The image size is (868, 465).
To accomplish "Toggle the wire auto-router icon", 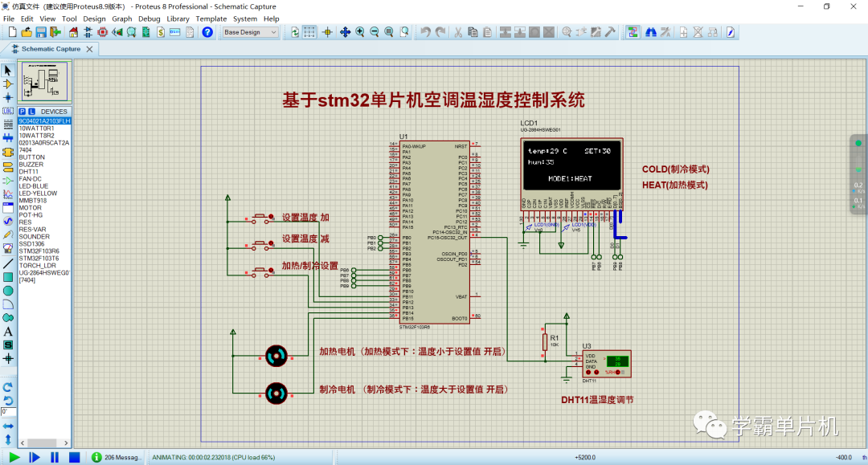I will 633,33.
